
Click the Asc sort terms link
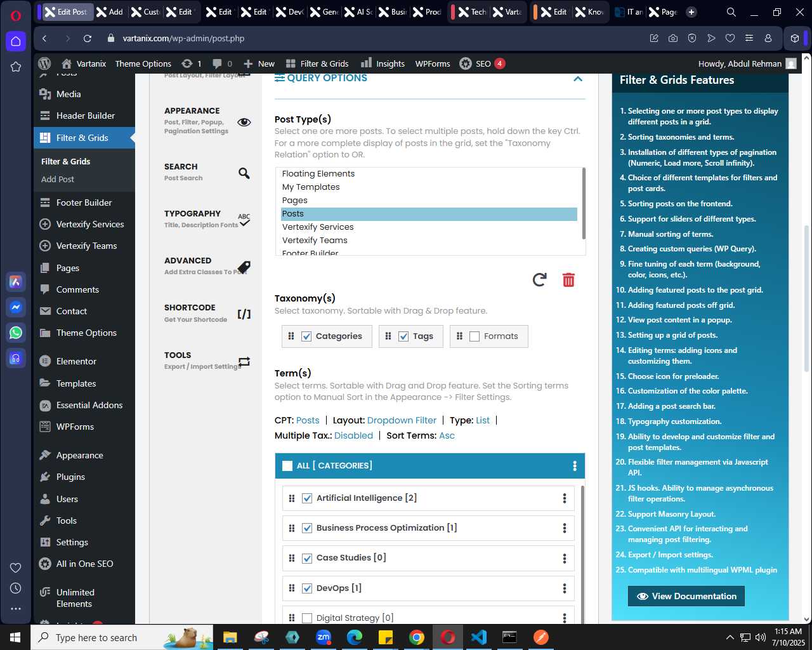(x=447, y=435)
